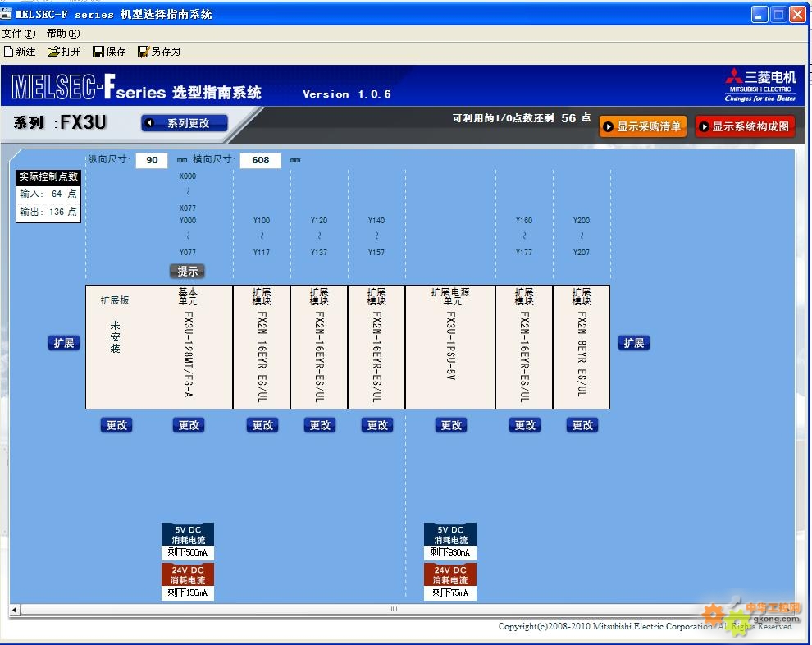Click 更改 under the 扩展板 column

[x=116, y=425]
